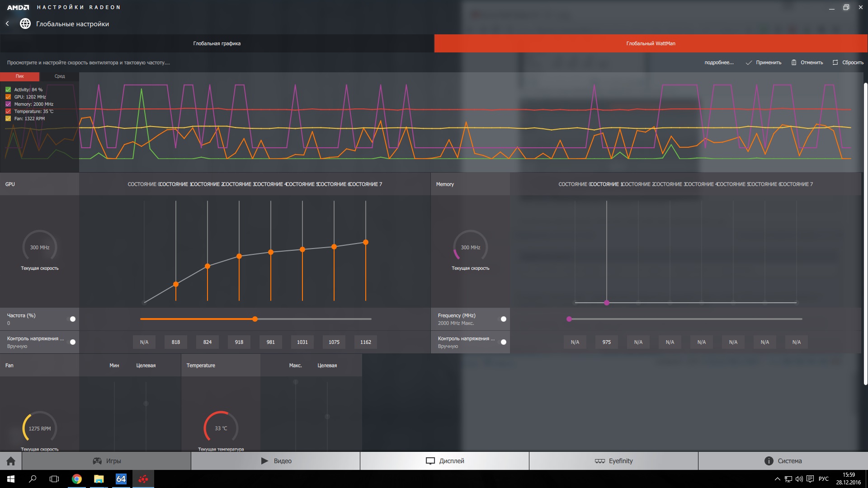The image size is (868, 488).
Task: Click the Discard trash button
Action: [807, 62]
